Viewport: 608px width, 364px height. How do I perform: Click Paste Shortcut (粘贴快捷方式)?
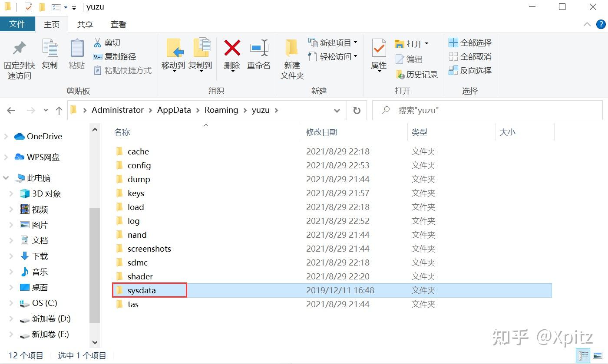[x=123, y=70]
